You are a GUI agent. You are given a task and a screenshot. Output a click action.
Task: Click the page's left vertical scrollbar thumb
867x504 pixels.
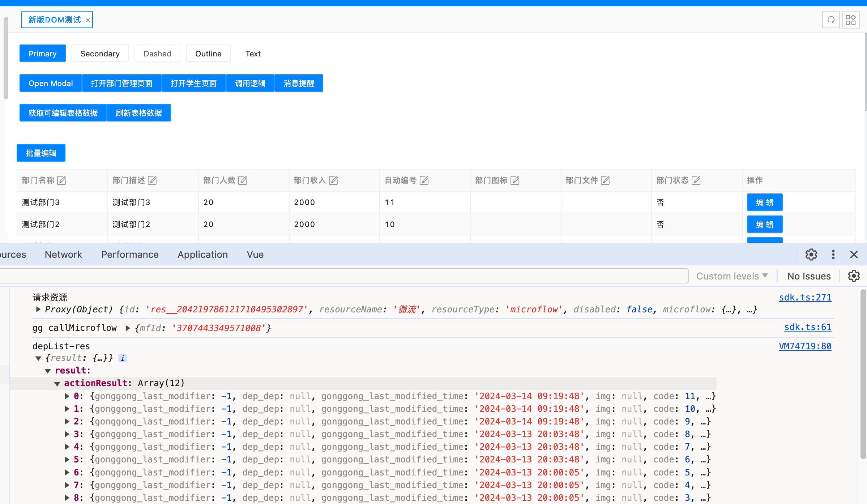point(6,58)
